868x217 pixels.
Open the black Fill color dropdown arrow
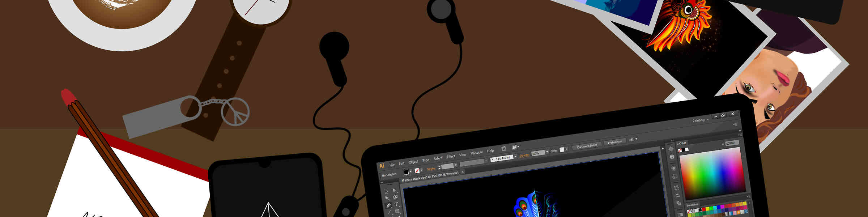410,172
